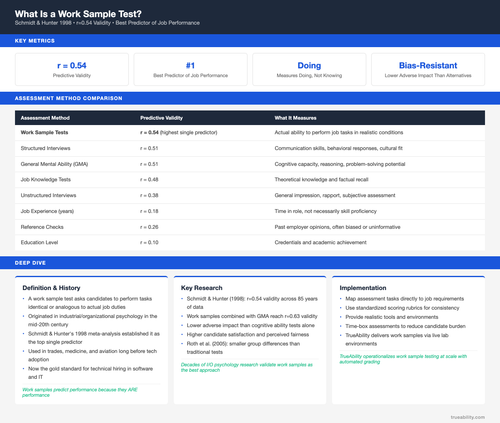
Task: Select 'Job Experience (years)' row label
Action: point(47,211)
